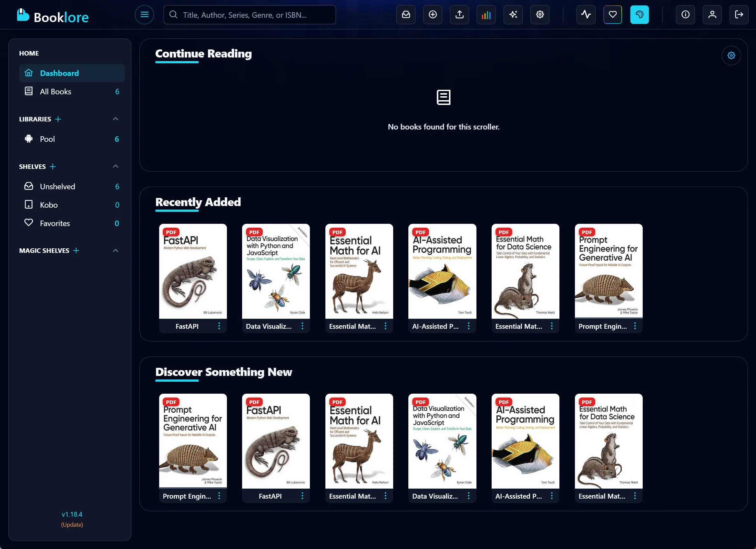Image resolution: width=756 pixels, height=549 pixels.
Task: Toggle the sidebar hamburger menu button
Action: point(144,15)
